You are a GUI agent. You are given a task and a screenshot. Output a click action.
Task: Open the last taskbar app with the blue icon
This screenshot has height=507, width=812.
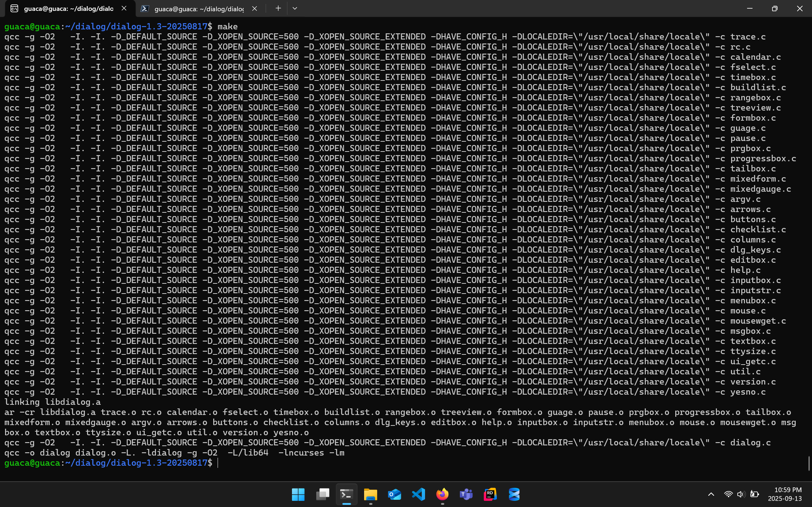click(514, 494)
